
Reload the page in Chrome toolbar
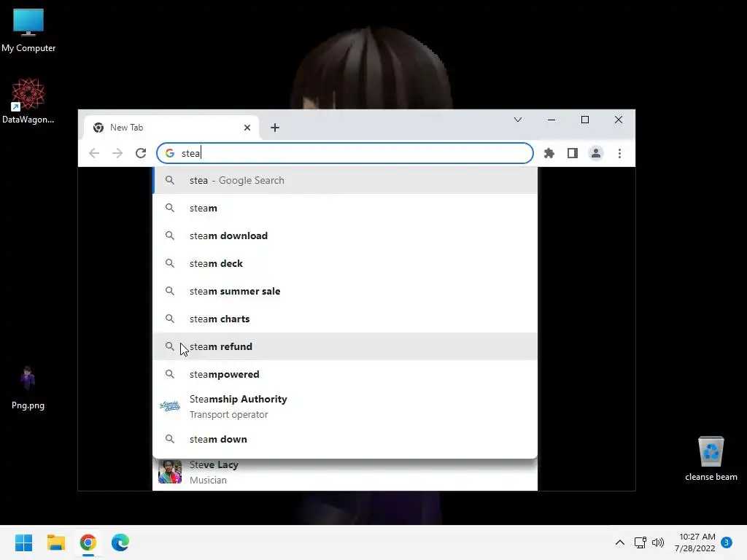[141, 153]
